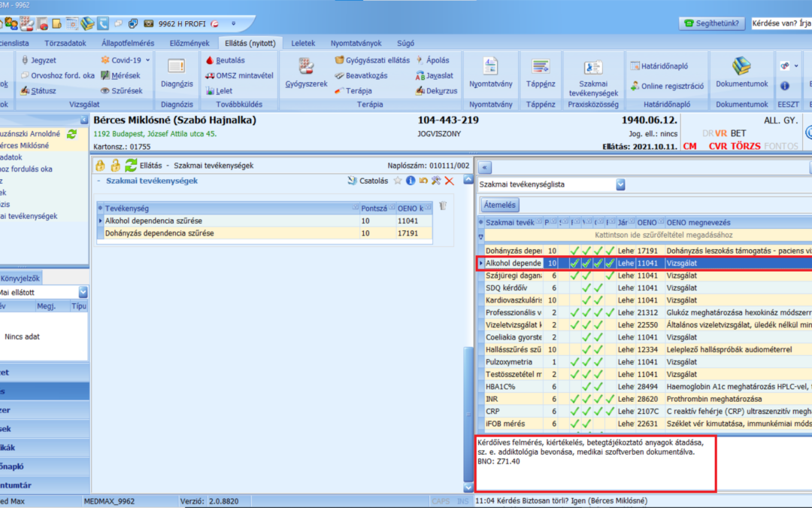Open the Gyógyszerek medication tool
The width and height of the screenshot is (812, 508).
click(306, 73)
